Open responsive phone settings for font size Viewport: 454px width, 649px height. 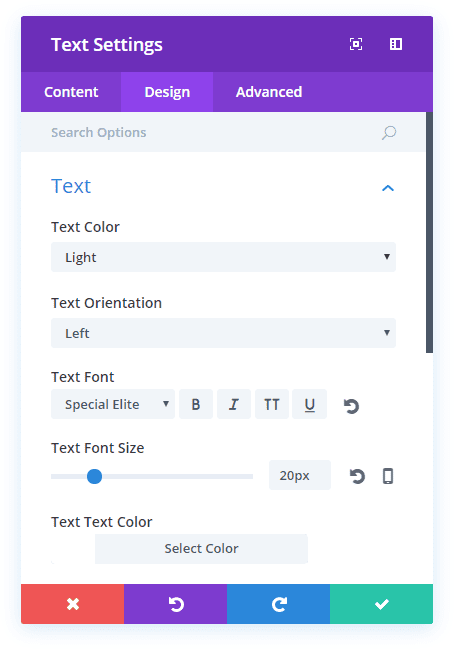point(388,476)
